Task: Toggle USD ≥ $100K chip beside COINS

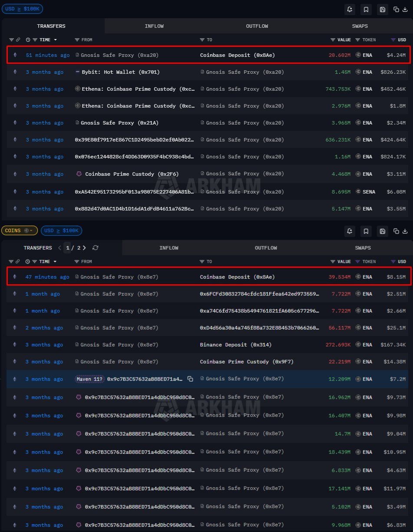Action: click(x=61, y=230)
